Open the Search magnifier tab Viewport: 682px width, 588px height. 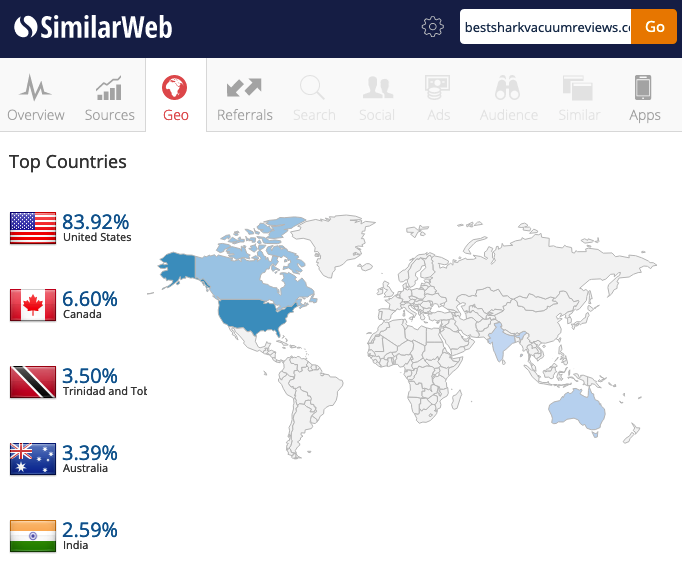tap(314, 97)
